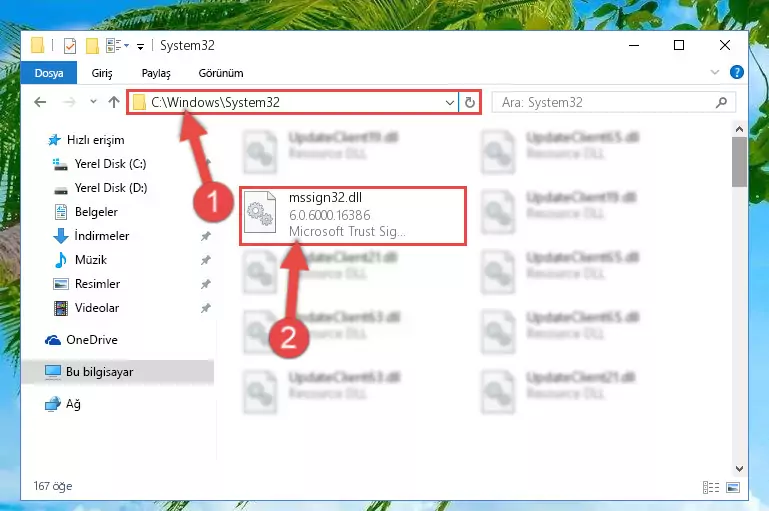Click the New Folder quick access icon

(x=92, y=46)
